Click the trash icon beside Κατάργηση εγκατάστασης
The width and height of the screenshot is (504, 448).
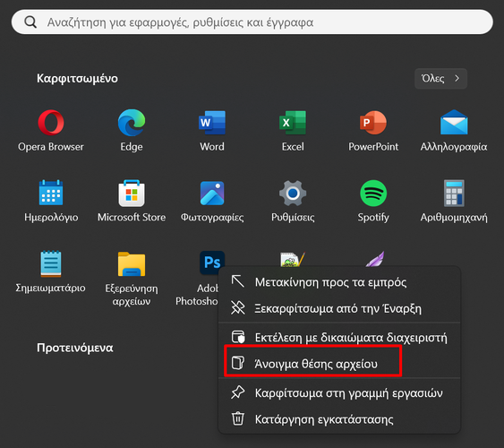point(238,418)
